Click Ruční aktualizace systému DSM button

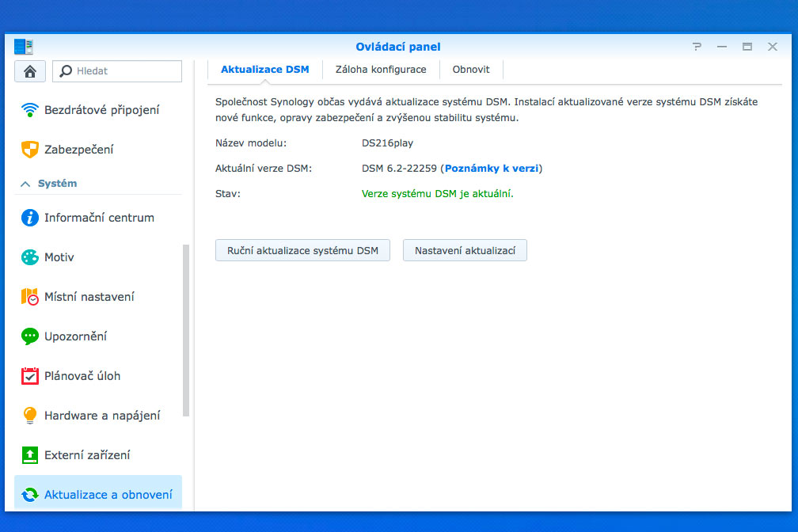click(x=302, y=251)
